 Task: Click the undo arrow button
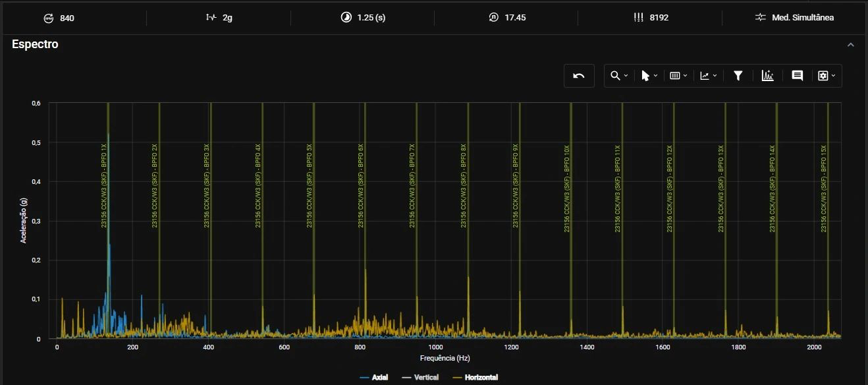pyautogui.click(x=579, y=76)
